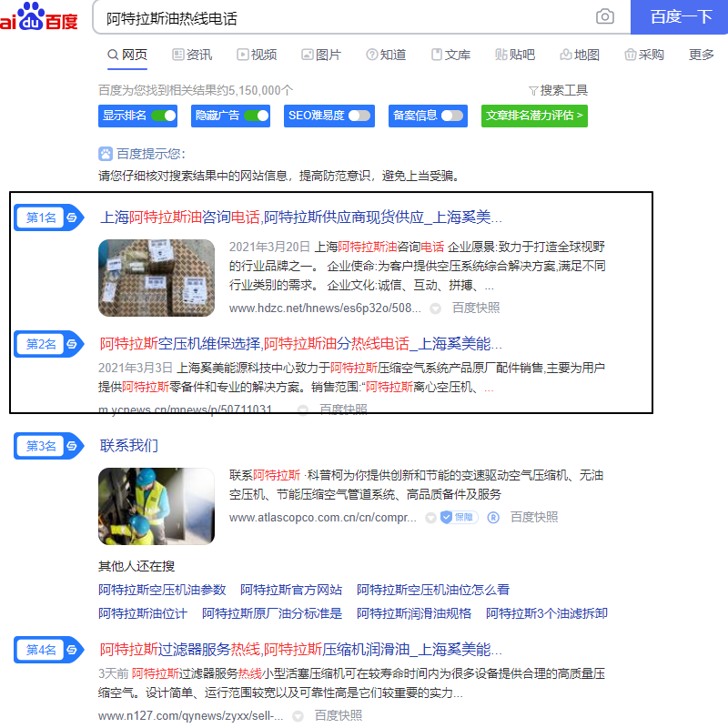The height and width of the screenshot is (728, 728).
Task: Switch to the 资讯 tab
Action: (192, 55)
